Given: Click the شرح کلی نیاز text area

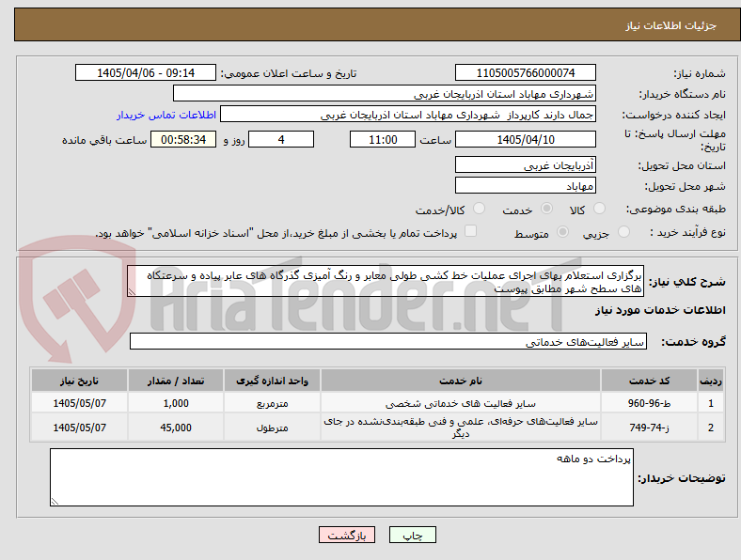Looking at the screenshot, I should click(x=386, y=281).
